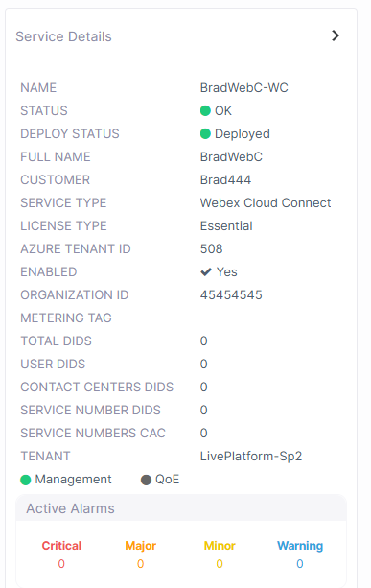This screenshot has height=588, width=371.
Task: Click the SERVICE TYPE field label
Action: 63,203
